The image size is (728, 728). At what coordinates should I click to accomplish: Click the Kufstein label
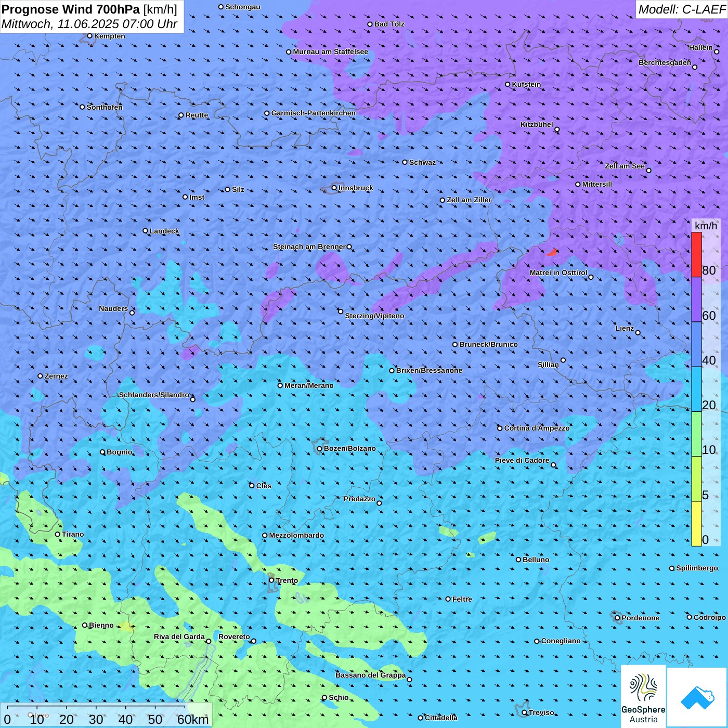click(526, 84)
